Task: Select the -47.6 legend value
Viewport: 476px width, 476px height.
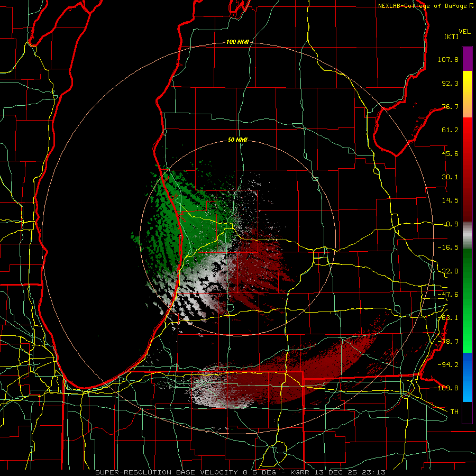Action: coord(448,295)
